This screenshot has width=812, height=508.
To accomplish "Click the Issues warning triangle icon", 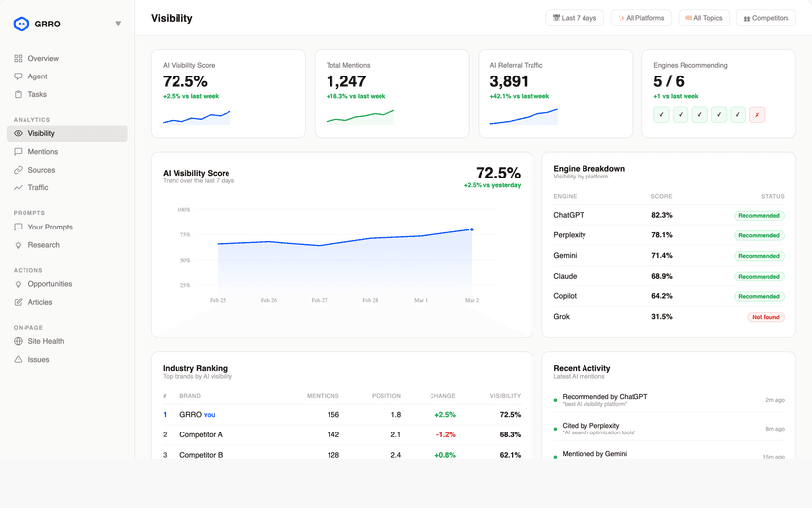I will pos(19,360).
